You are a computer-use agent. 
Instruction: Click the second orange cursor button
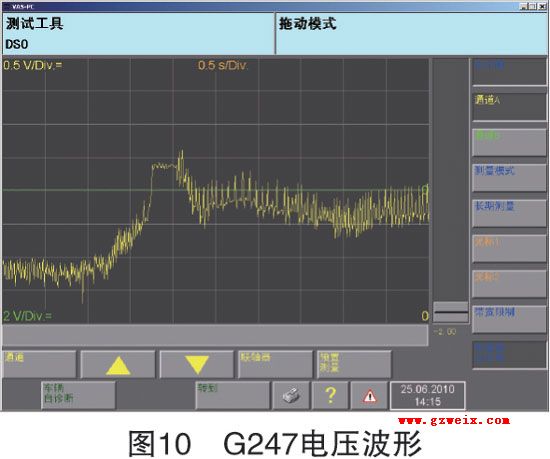(509, 284)
